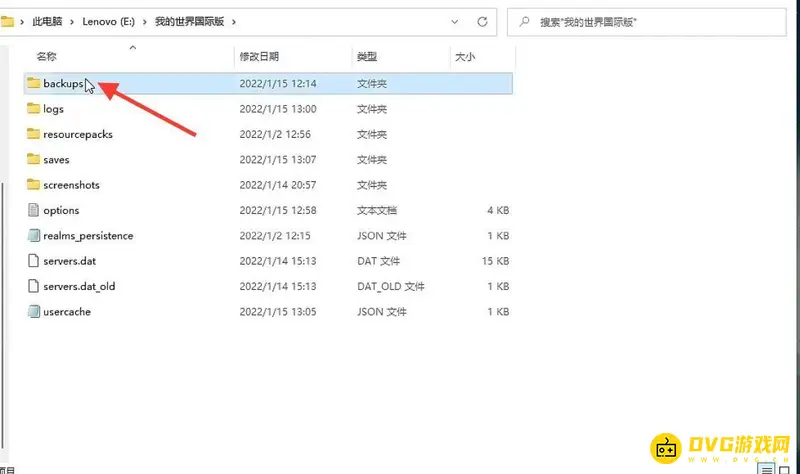Select the resourcepacks folder icon
Screen dimensions: 800x474
click(33, 134)
